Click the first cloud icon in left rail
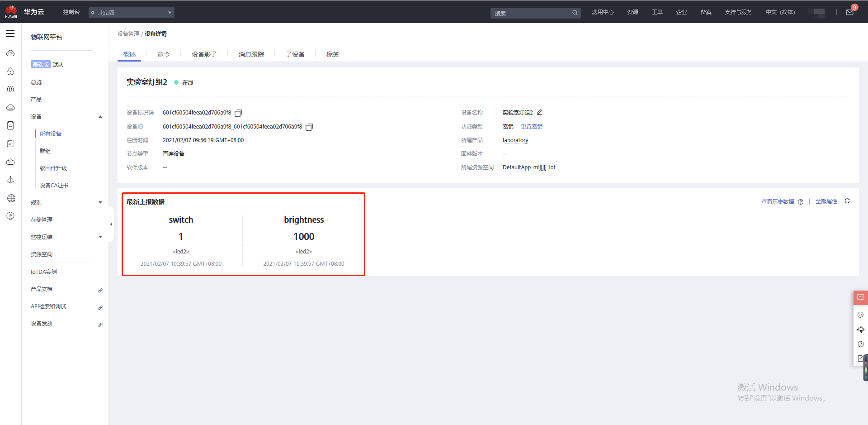 10,53
